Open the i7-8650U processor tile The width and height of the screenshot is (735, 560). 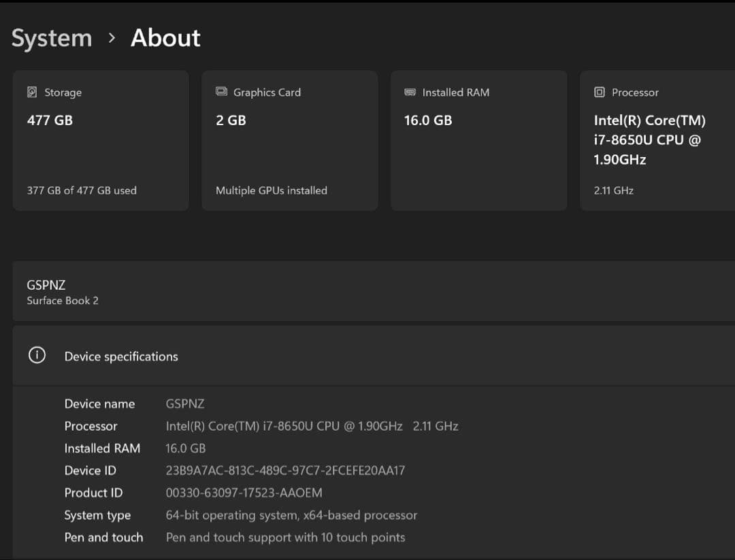click(x=657, y=141)
